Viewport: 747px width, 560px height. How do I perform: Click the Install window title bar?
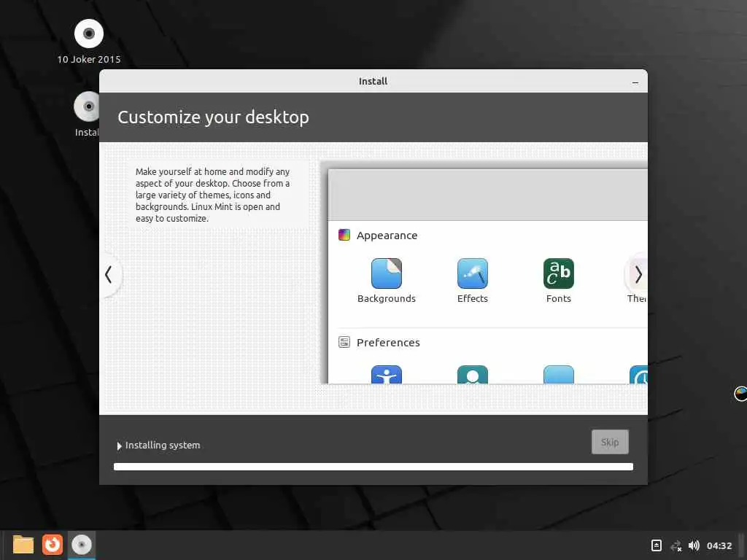click(373, 82)
